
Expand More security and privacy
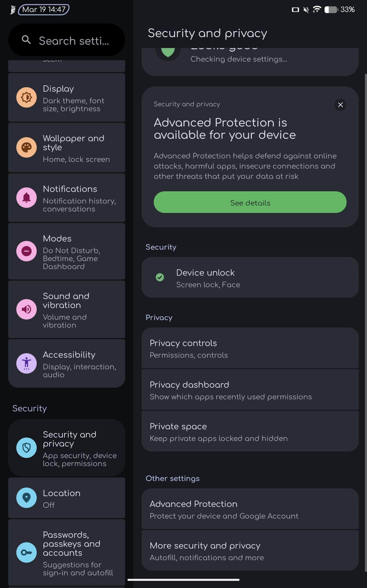click(250, 551)
